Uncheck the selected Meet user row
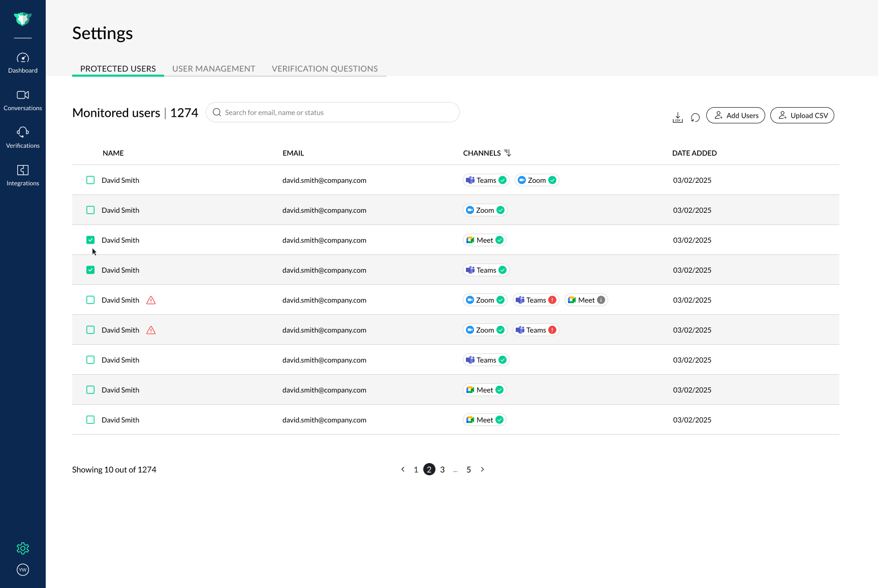 (90, 240)
